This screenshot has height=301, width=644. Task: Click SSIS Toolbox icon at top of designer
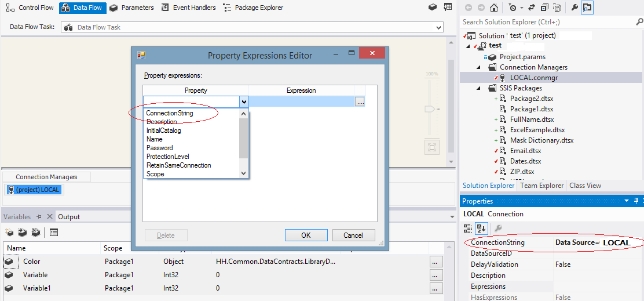(x=432, y=8)
